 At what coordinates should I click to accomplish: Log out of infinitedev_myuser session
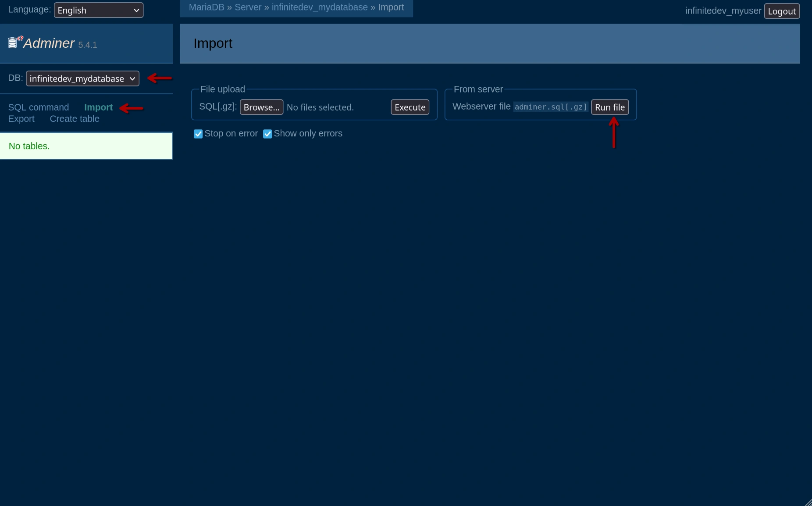[x=783, y=11]
